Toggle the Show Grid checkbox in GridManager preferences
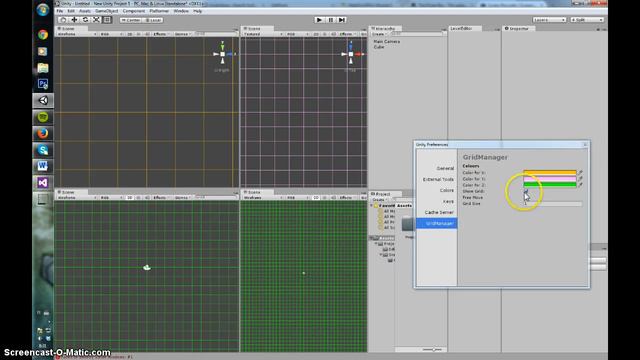 point(526,191)
